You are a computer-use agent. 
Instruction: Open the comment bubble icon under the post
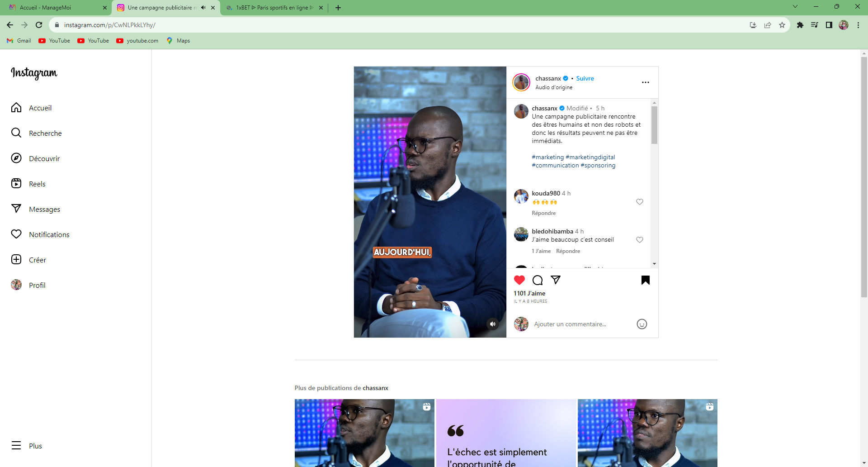[x=538, y=280]
